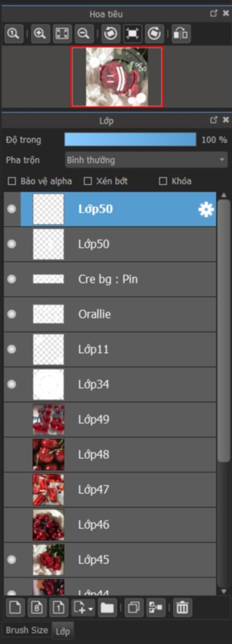Viewport: 232px width, 644px height.
Task: Rotate canvas left in the navigator
Action: point(111,33)
